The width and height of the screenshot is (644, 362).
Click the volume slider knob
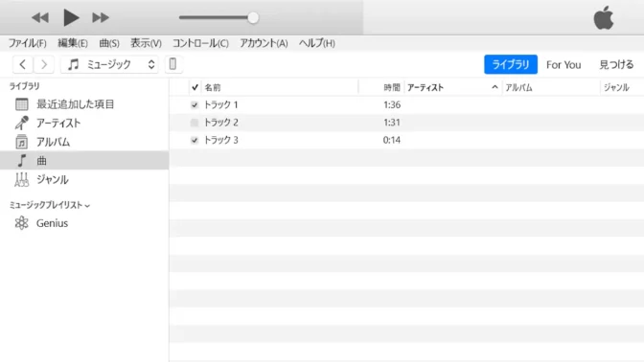(x=253, y=17)
